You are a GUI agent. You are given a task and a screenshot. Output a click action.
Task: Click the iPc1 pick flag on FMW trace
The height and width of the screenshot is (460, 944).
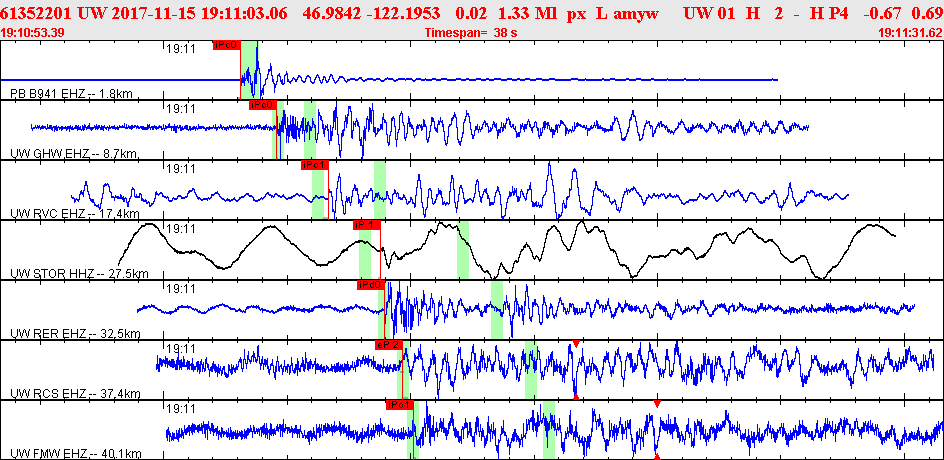(x=400, y=405)
